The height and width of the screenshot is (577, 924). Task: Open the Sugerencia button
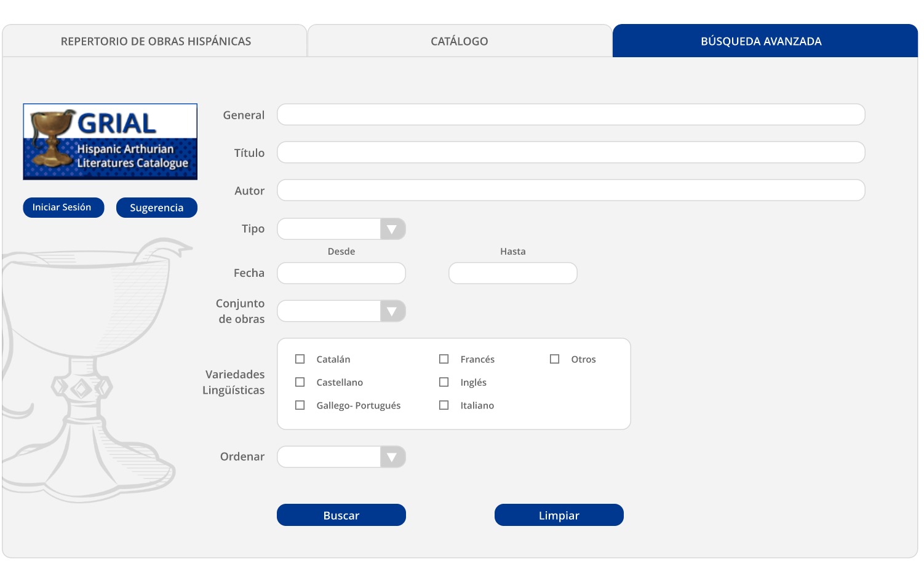(x=156, y=208)
